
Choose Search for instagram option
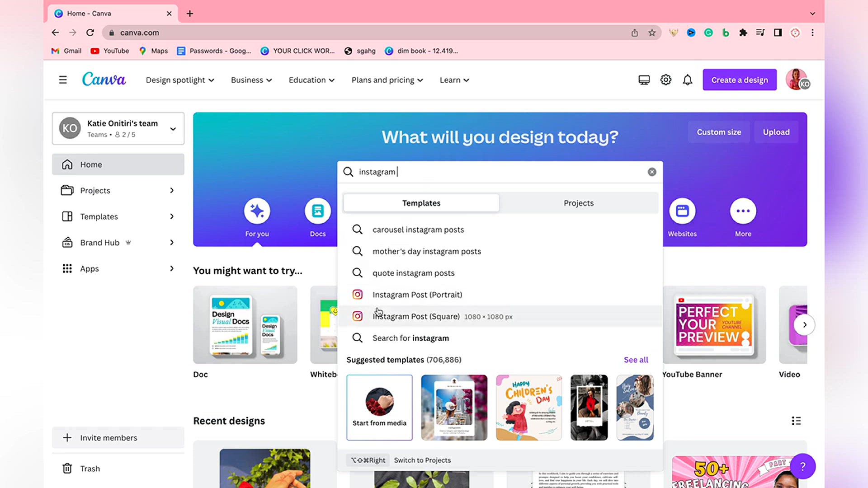[x=500, y=338]
